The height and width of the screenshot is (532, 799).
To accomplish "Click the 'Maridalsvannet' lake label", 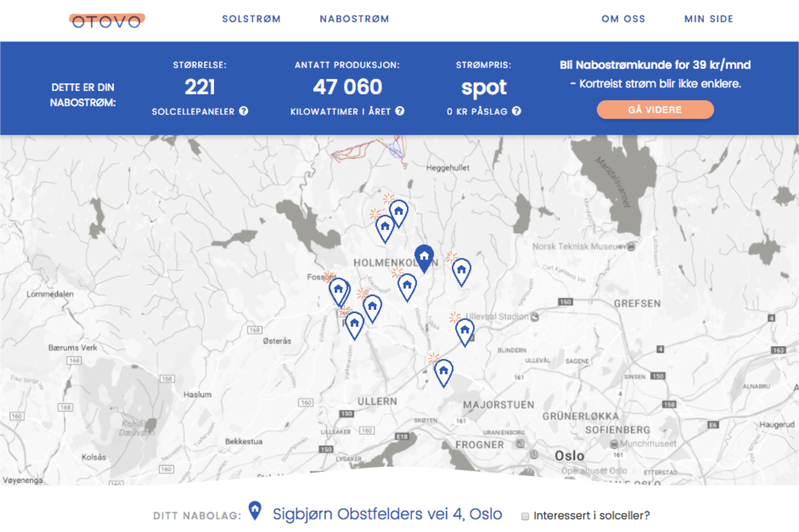I will [613, 182].
